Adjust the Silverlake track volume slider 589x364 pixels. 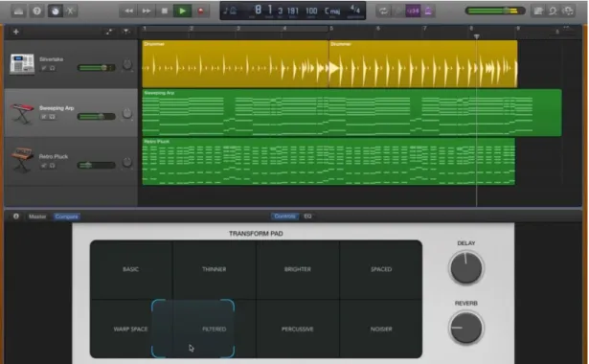pyautogui.click(x=96, y=68)
